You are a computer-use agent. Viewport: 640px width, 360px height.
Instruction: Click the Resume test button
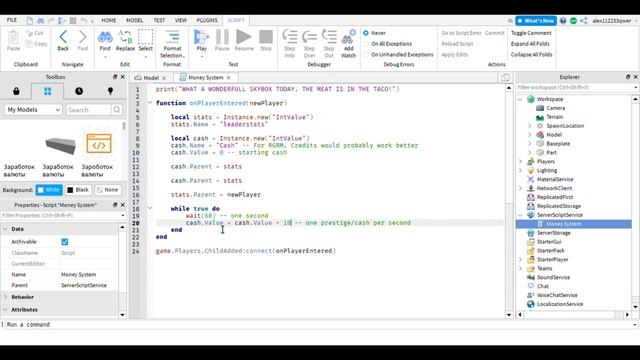coord(244,37)
